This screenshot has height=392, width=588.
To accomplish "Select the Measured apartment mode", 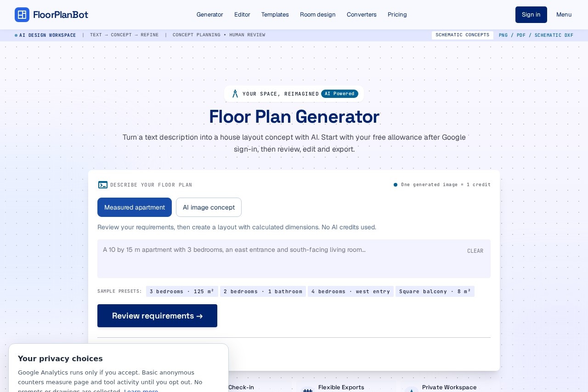I will (x=135, y=207).
